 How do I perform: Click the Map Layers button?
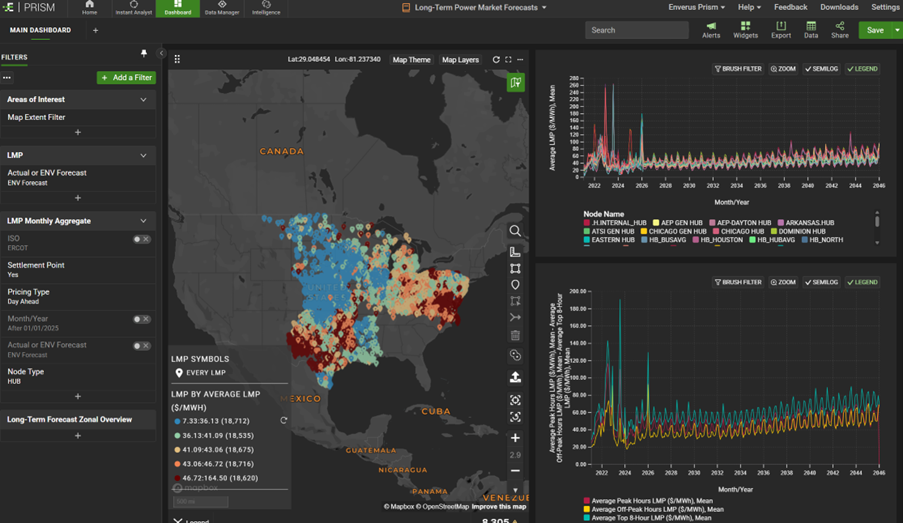[460, 60]
